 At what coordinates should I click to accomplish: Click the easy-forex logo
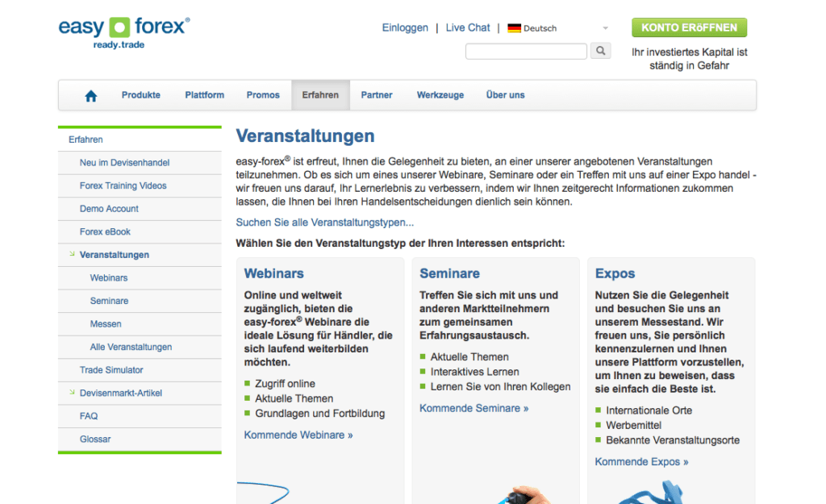coord(124,32)
